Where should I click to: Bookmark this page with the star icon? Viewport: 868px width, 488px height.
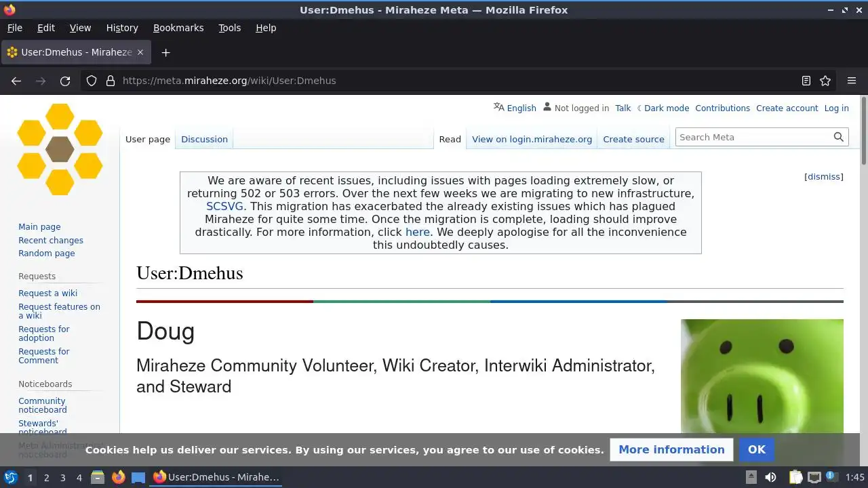tap(825, 81)
